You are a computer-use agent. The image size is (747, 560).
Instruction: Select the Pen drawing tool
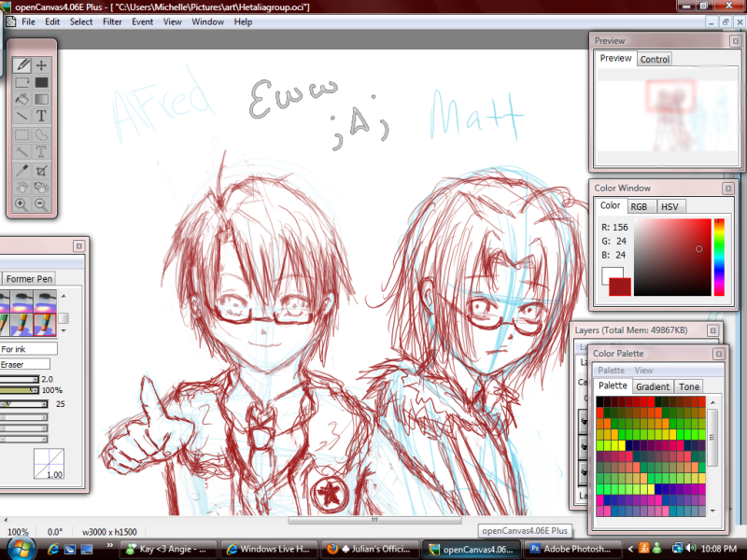point(21,64)
